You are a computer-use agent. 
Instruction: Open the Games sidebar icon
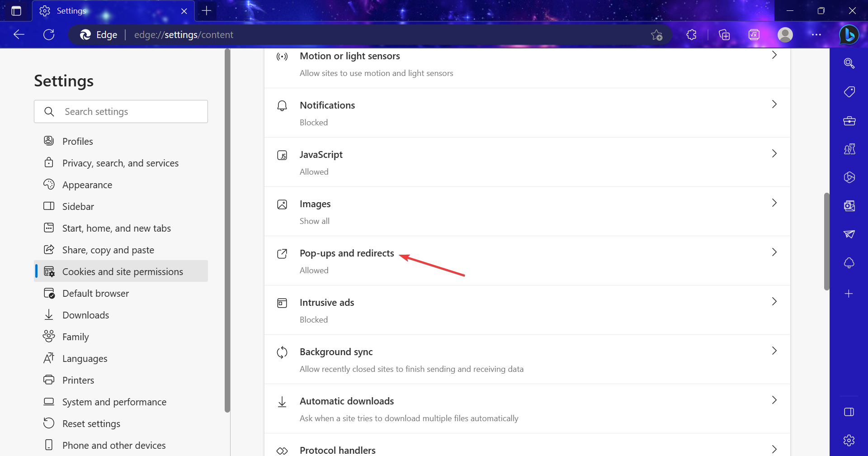point(849,149)
